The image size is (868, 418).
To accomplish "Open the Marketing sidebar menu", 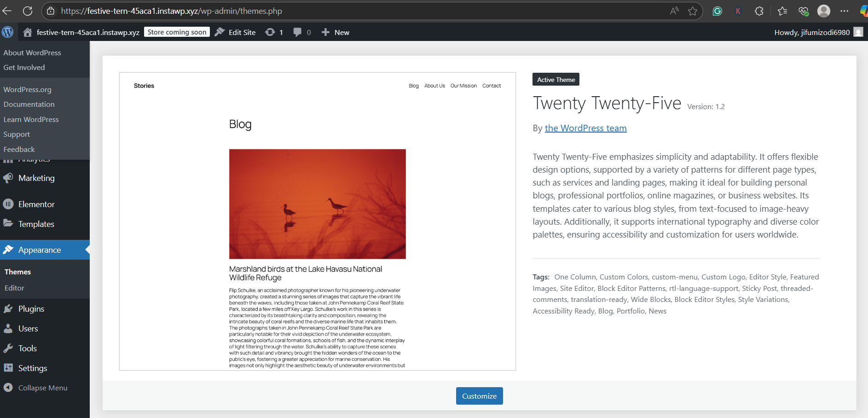I will coord(36,178).
